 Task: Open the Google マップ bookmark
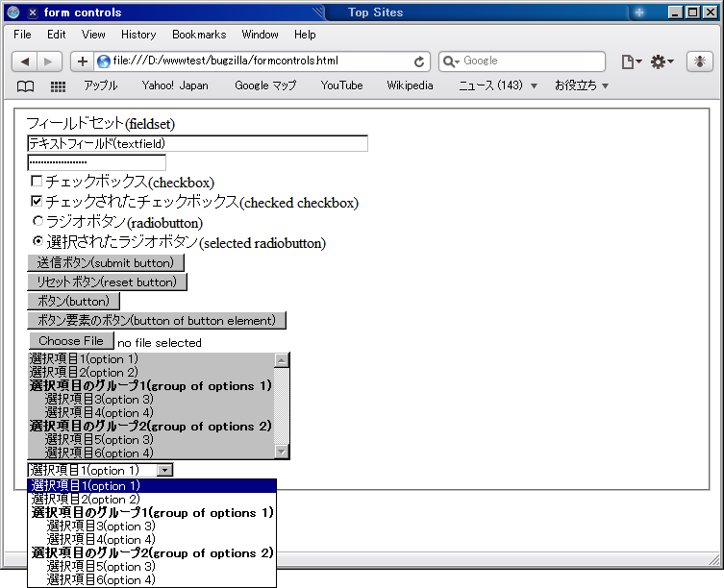pos(265,86)
